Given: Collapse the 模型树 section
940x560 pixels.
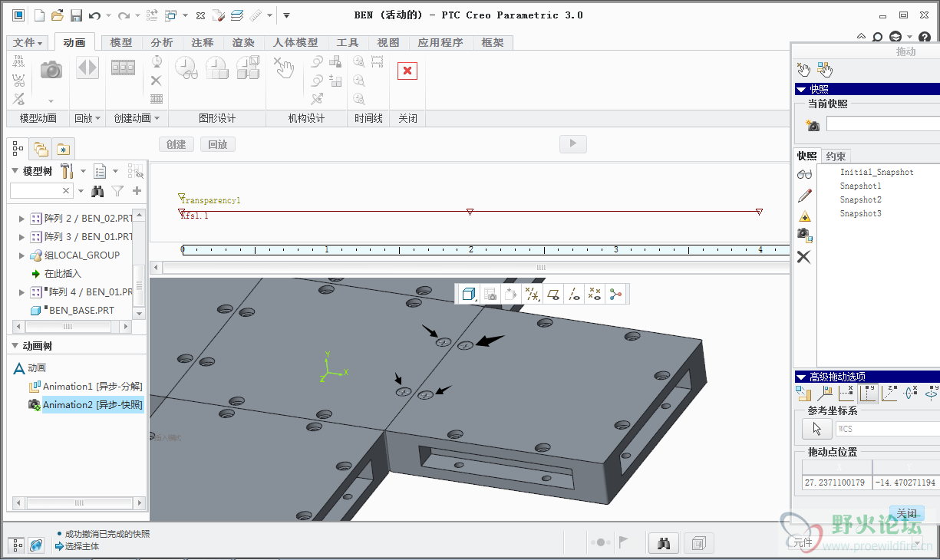Looking at the screenshot, I should tap(15, 171).
